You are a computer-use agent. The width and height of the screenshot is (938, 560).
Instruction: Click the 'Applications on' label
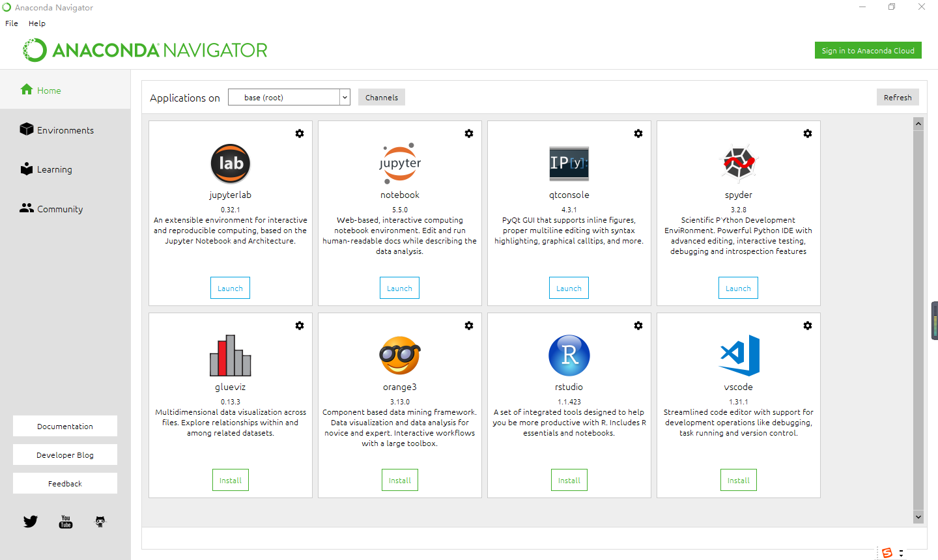pyautogui.click(x=185, y=98)
